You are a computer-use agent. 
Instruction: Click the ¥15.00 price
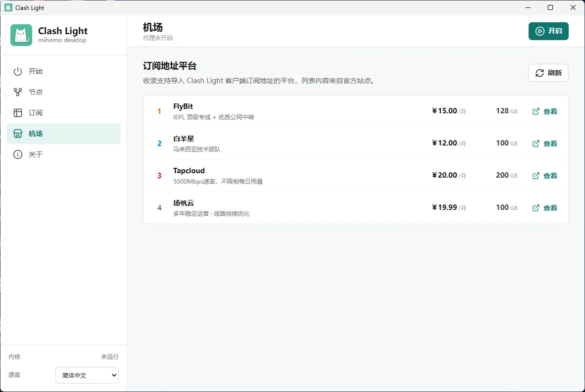tap(449, 111)
